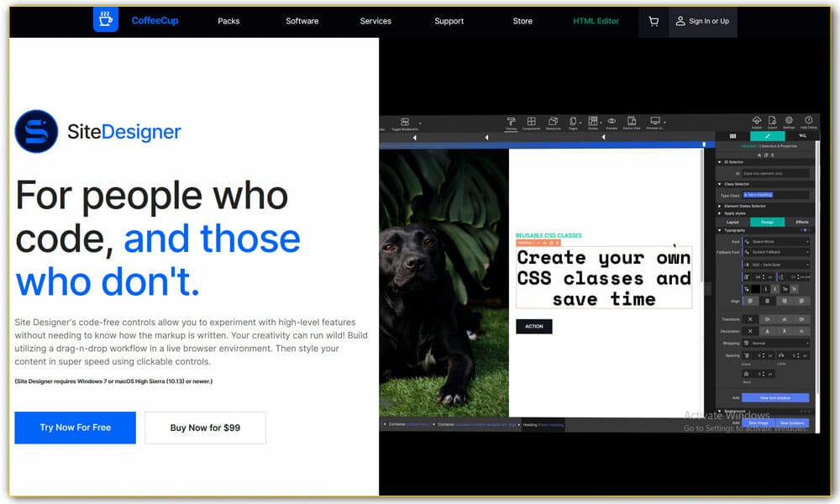Open the shopping cart in the top navigation

click(653, 22)
